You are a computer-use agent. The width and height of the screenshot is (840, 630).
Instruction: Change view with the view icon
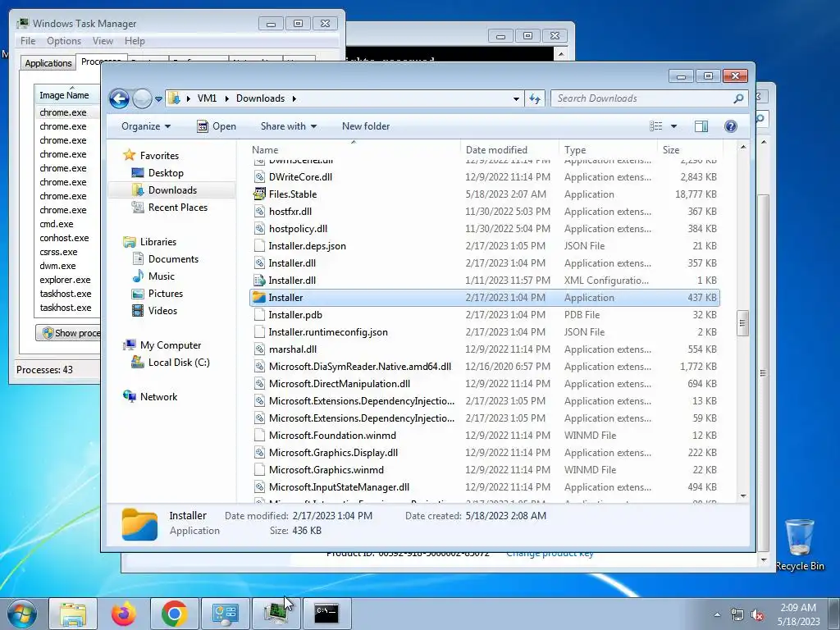(x=655, y=126)
